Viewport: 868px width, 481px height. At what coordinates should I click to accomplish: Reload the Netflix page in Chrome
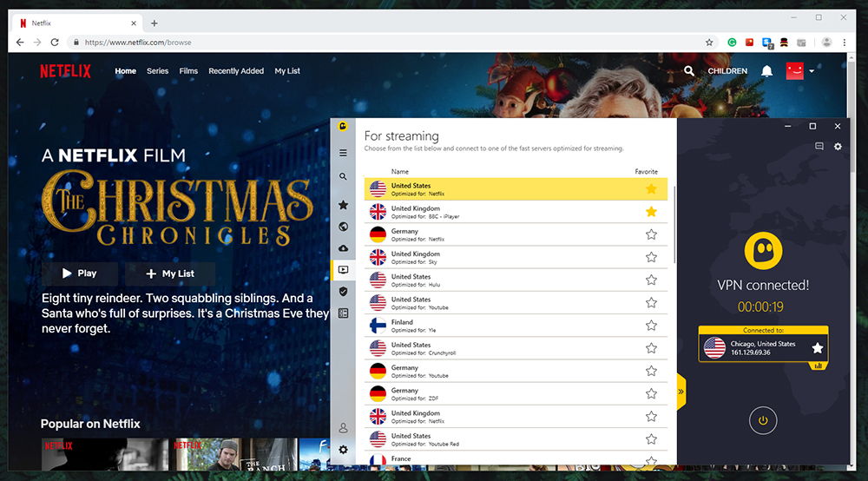54,42
